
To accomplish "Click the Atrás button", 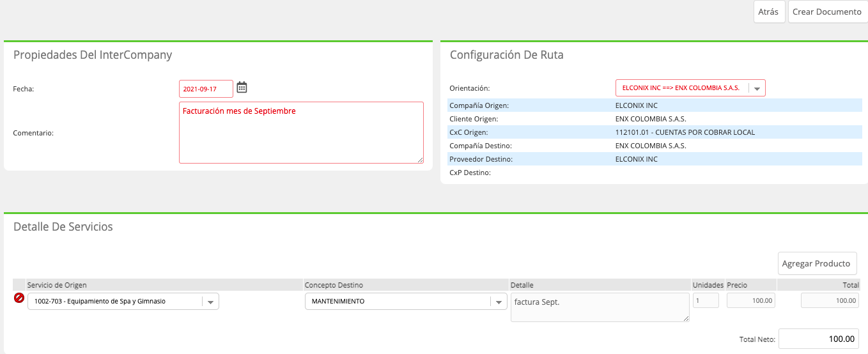I will [769, 12].
